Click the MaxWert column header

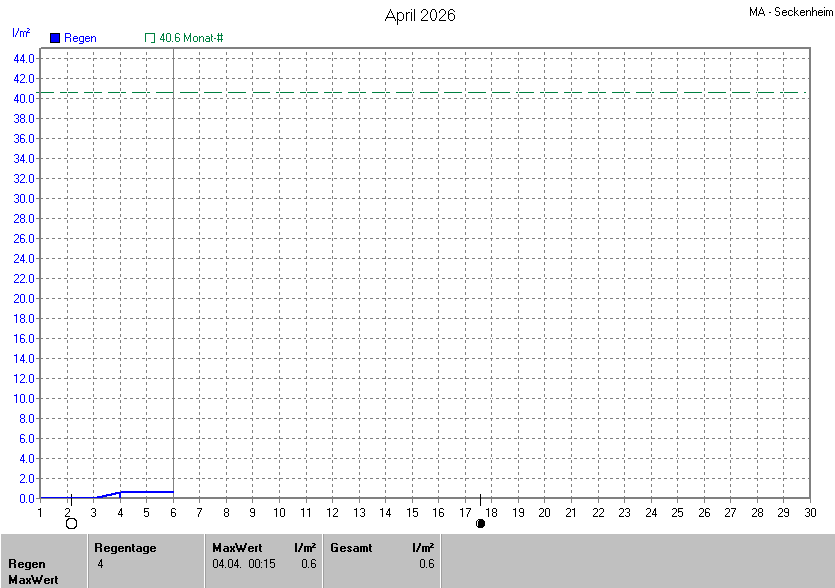237,548
